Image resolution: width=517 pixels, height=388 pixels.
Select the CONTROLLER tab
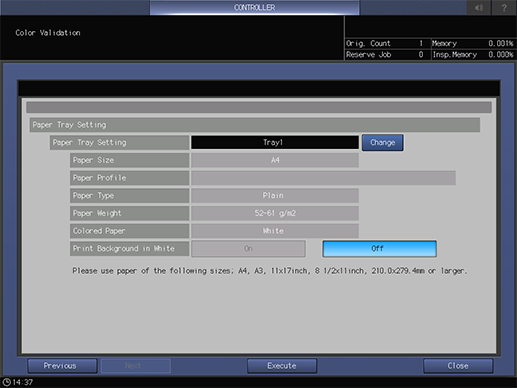pos(254,7)
